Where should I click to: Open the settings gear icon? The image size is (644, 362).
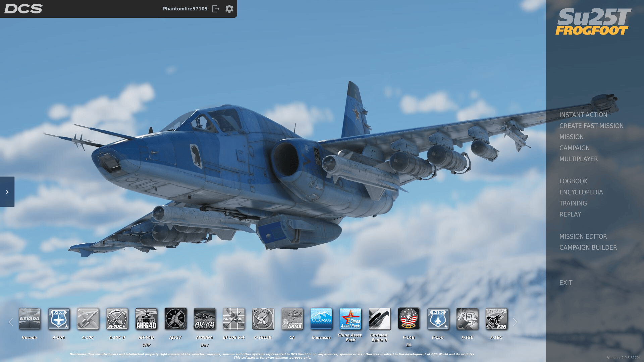[229, 9]
